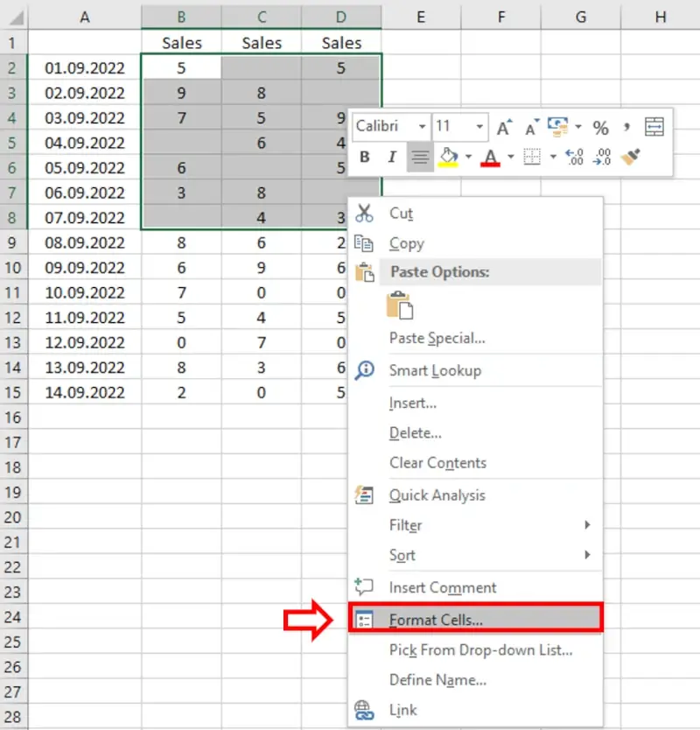Click the Increase Decimal icon
This screenshot has width=700, height=730.
(574, 158)
